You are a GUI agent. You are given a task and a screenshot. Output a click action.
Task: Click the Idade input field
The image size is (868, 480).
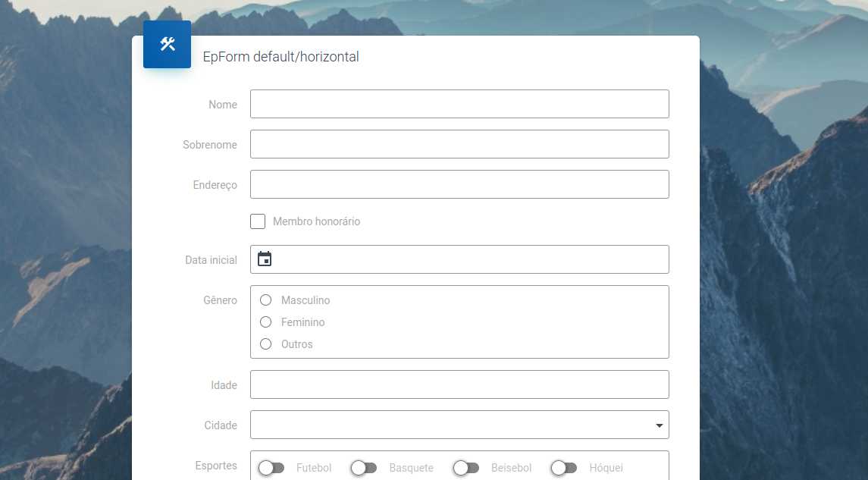tap(459, 384)
